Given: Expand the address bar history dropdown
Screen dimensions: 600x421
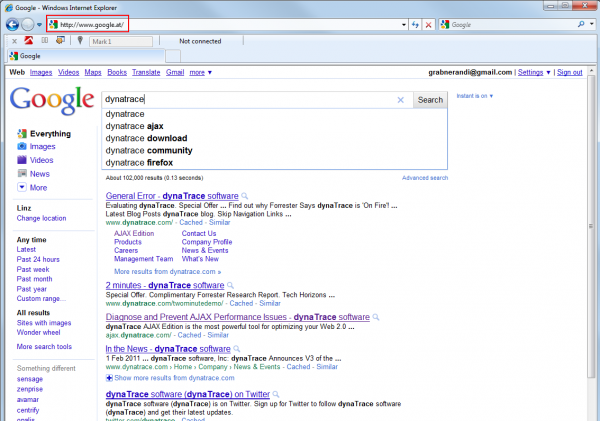Looking at the screenshot, I should pos(404,25).
